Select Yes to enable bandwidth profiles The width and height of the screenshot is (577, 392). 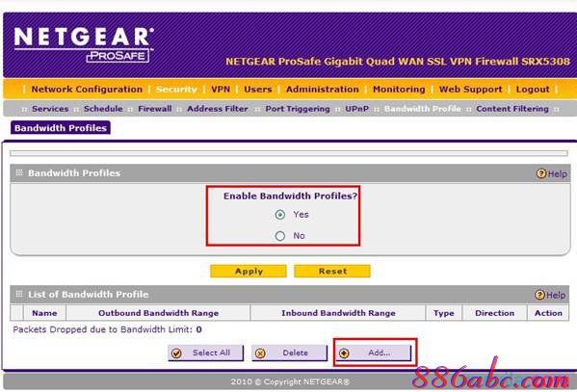click(x=280, y=215)
